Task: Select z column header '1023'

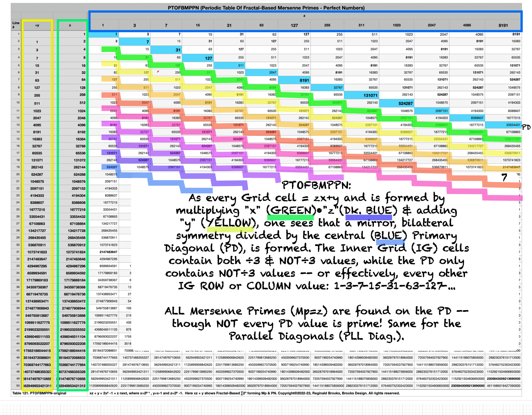Action: [396, 25]
